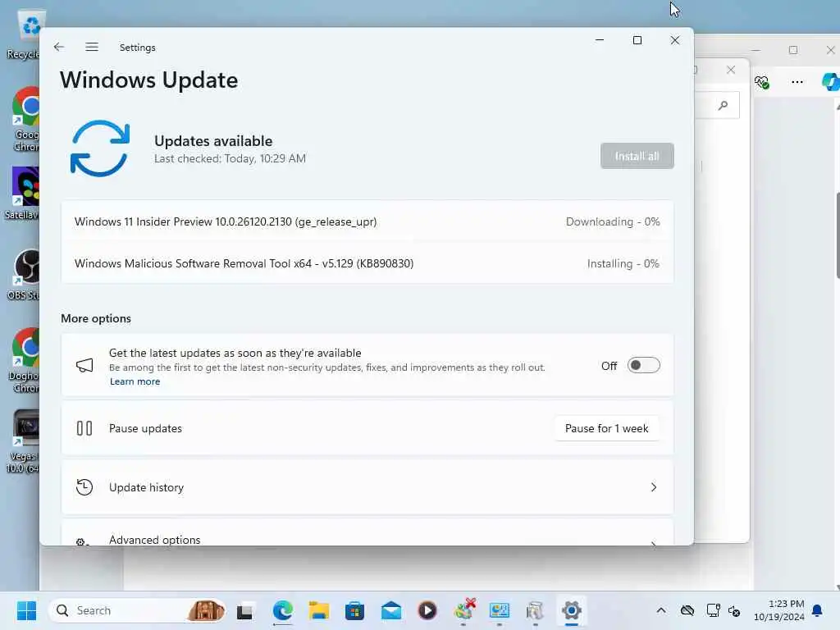Click the Install all button
The height and width of the screenshot is (630, 840).
coord(637,156)
